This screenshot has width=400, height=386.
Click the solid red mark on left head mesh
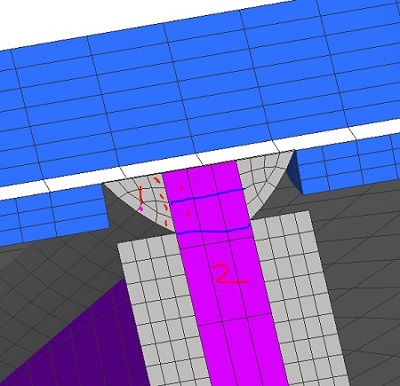tap(141, 195)
